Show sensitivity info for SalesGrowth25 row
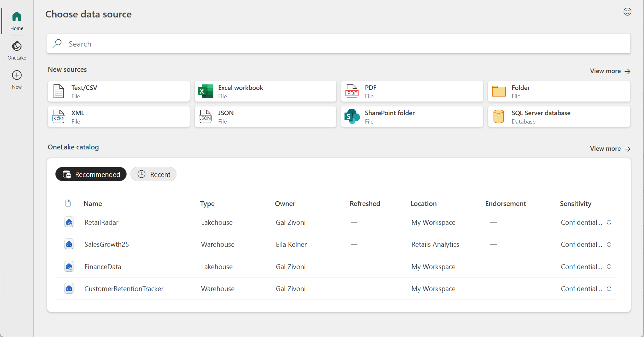644x337 pixels. pyautogui.click(x=609, y=245)
